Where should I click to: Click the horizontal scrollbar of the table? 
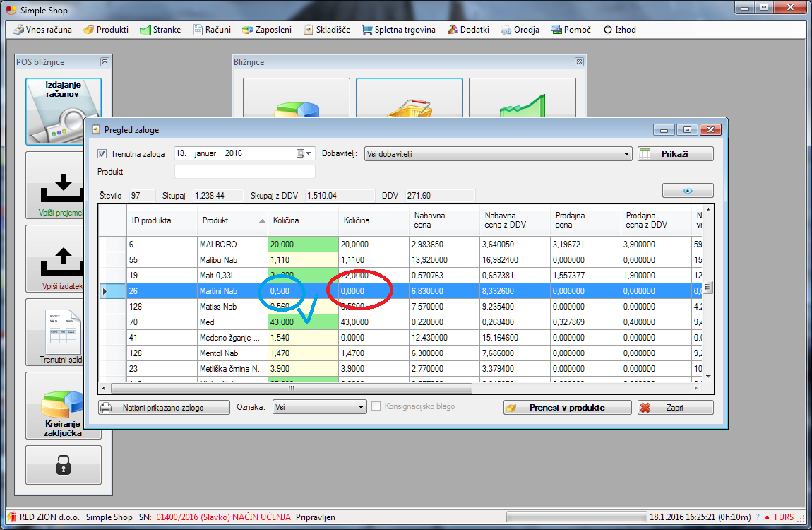coord(290,388)
